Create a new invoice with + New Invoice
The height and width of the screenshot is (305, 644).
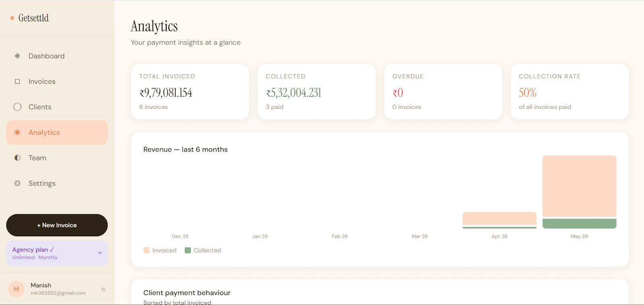pos(57,225)
